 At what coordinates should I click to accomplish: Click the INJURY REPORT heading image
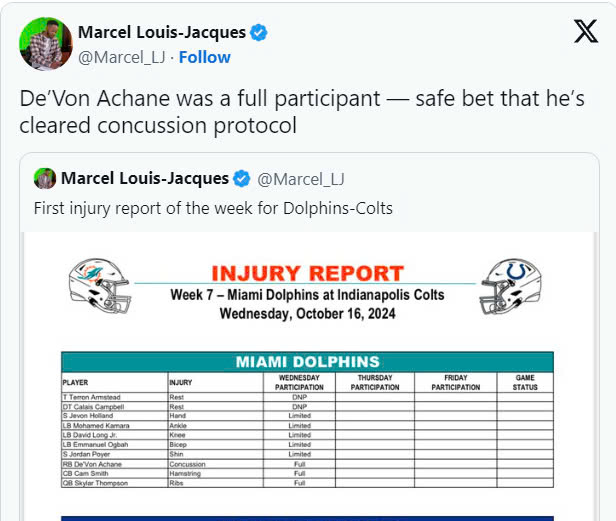pyautogui.click(x=308, y=273)
